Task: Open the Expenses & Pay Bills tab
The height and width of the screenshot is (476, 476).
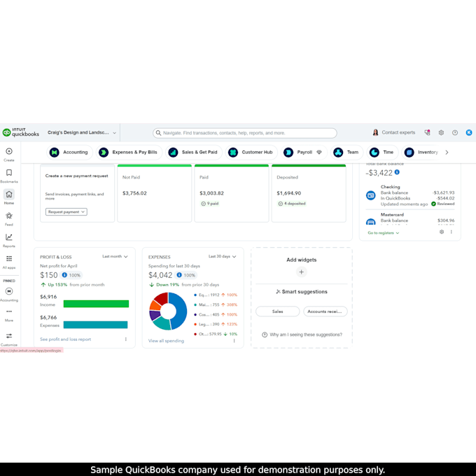Action: pos(129,152)
